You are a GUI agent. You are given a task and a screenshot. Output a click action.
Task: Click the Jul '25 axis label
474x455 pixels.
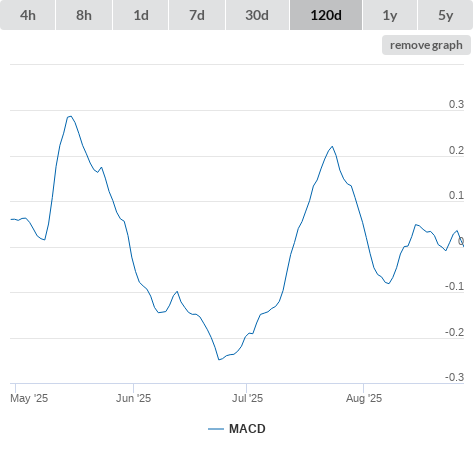[x=247, y=398]
